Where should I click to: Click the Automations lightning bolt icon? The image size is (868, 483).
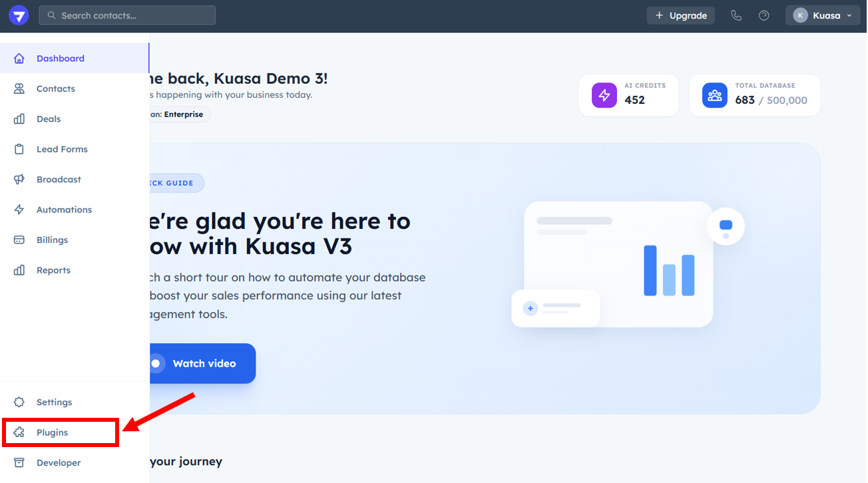19,210
